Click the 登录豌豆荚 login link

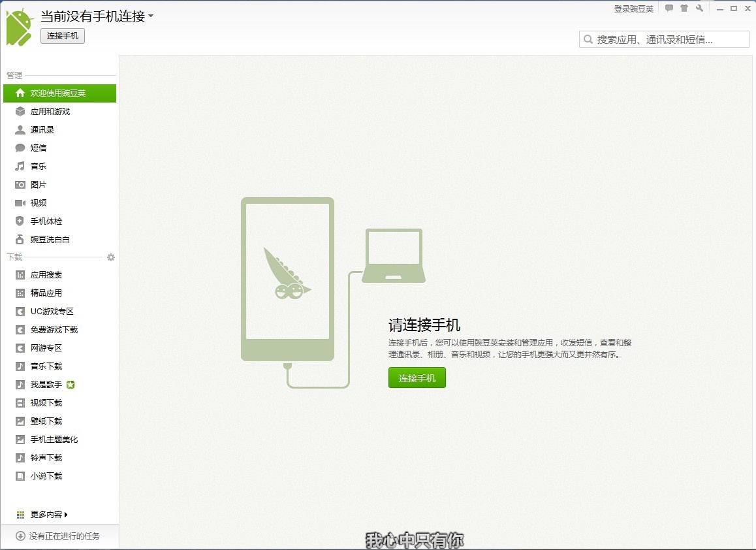[x=633, y=8]
